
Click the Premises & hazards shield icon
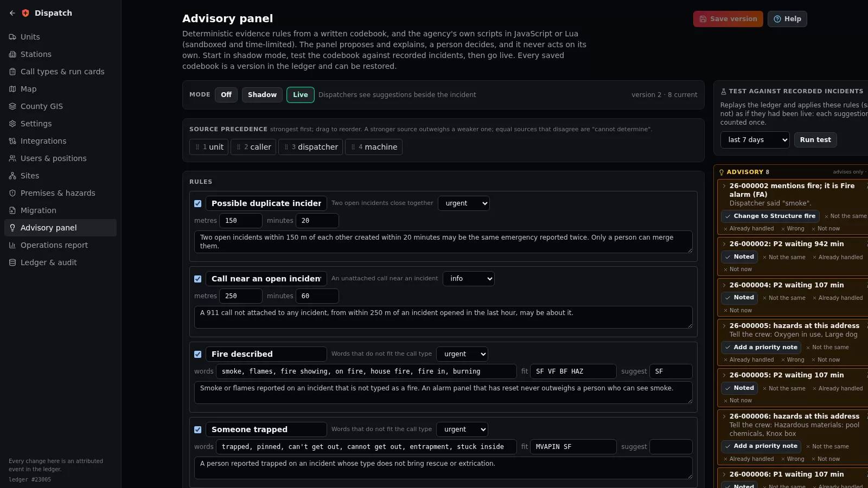[12, 193]
